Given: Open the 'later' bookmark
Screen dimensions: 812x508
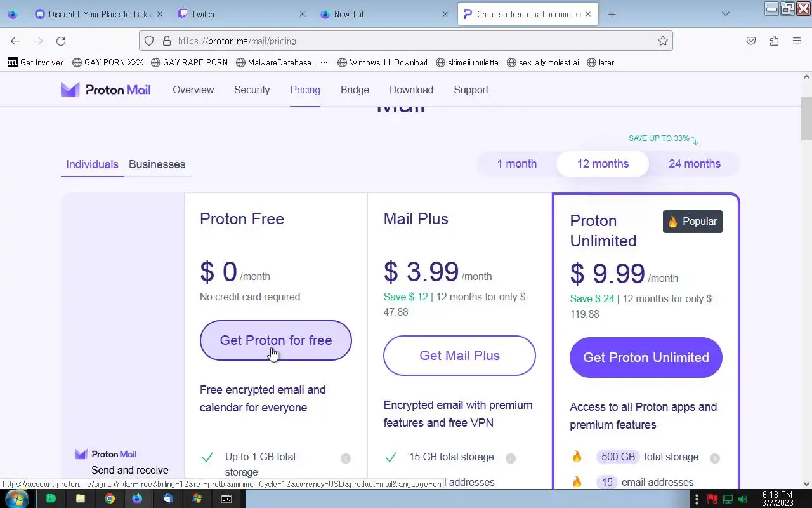Looking at the screenshot, I should [x=600, y=62].
